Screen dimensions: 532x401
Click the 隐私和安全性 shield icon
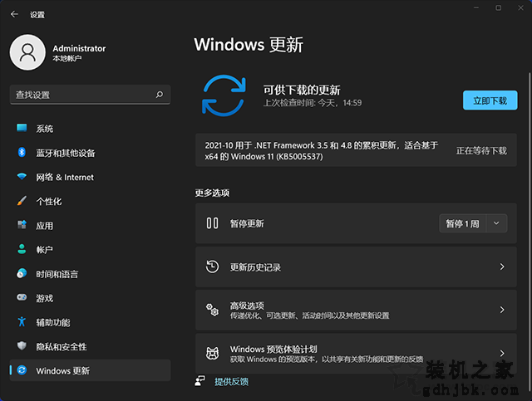(x=22, y=345)
